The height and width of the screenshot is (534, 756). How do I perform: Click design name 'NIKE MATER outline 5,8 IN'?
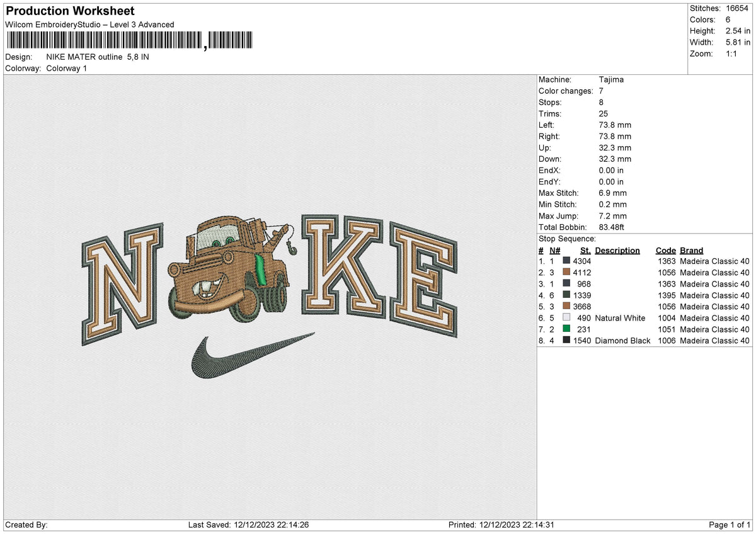[98, 57]
